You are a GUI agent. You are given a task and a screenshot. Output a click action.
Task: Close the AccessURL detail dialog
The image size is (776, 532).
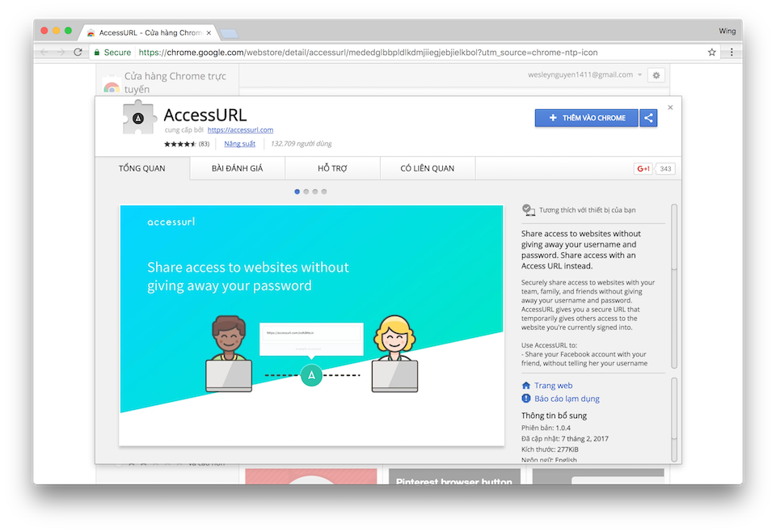(x=670, y=108)
